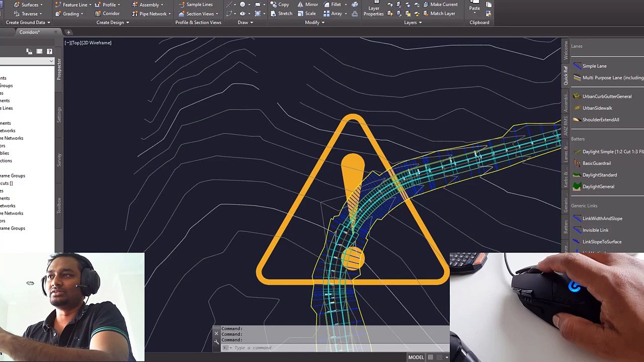
Task: Close the command line window
Action: click(x=216, y=333)
